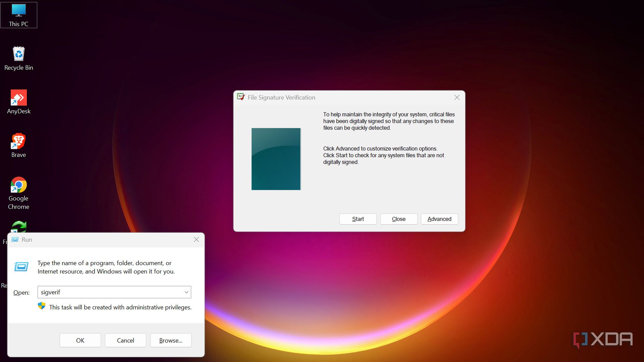Click the large Run program icon beside description
644x362 pixels.
click(21, 267)
